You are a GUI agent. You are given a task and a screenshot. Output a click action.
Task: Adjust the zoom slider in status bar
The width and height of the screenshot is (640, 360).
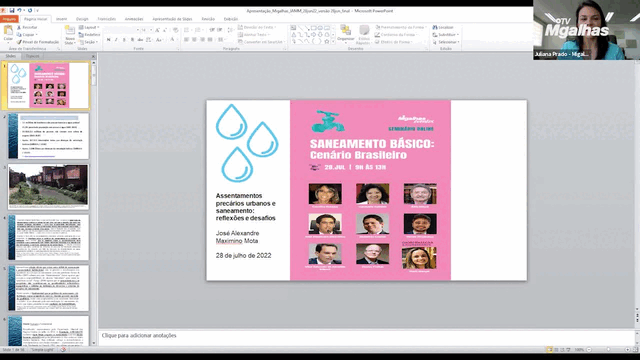pyautogui.click(x=608, y=350)
